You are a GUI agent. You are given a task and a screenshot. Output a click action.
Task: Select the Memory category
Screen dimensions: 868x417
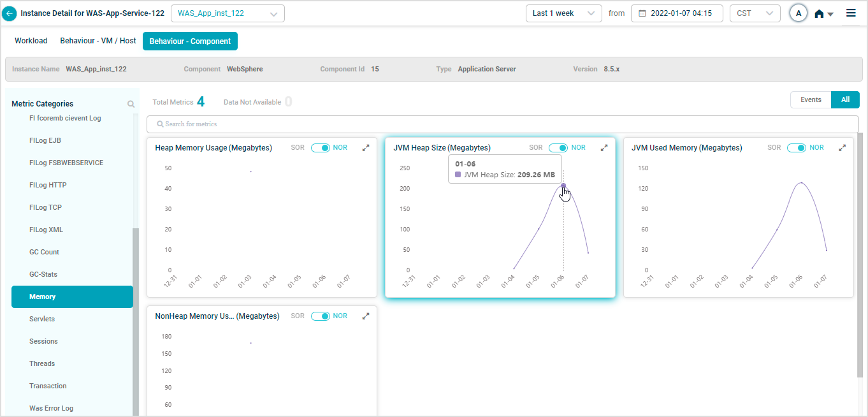click(x=72, y=296)
